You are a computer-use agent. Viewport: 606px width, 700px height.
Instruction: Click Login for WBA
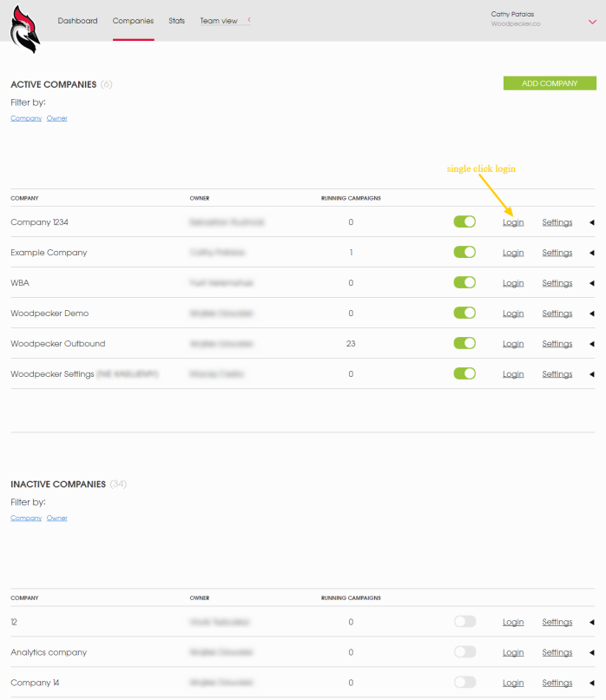pos(513,283)
